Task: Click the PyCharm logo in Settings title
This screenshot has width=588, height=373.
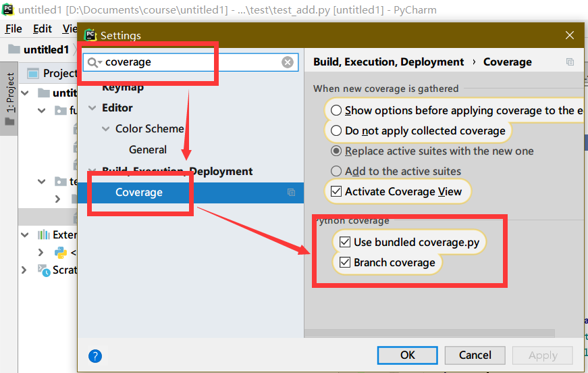Action: (x=90, y=35)
